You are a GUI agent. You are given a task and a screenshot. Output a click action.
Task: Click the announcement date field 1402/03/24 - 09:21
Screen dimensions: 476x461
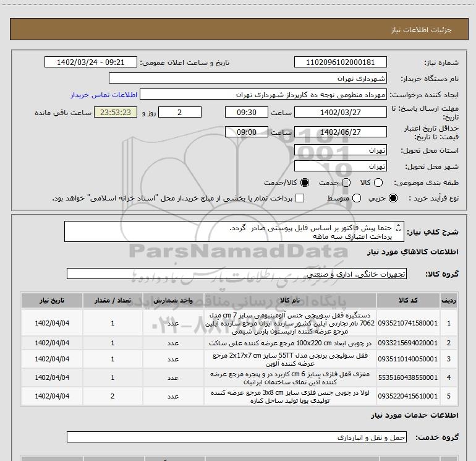91,62
